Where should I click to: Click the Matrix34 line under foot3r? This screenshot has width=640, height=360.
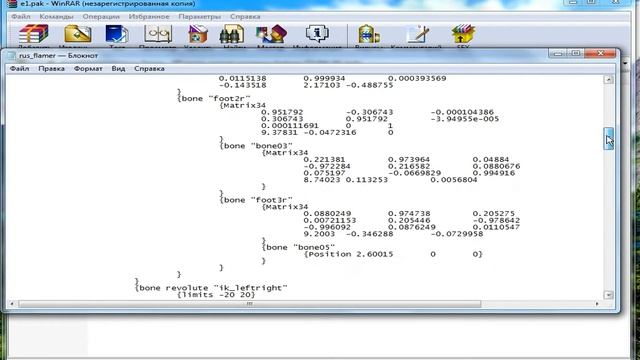285,207
